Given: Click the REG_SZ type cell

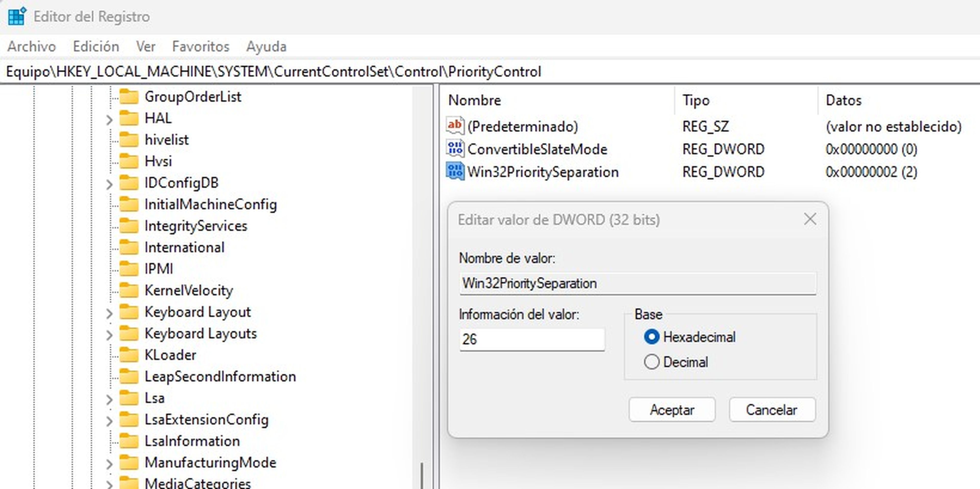Looking at the screenshot, I should click(x=706, y=126).
